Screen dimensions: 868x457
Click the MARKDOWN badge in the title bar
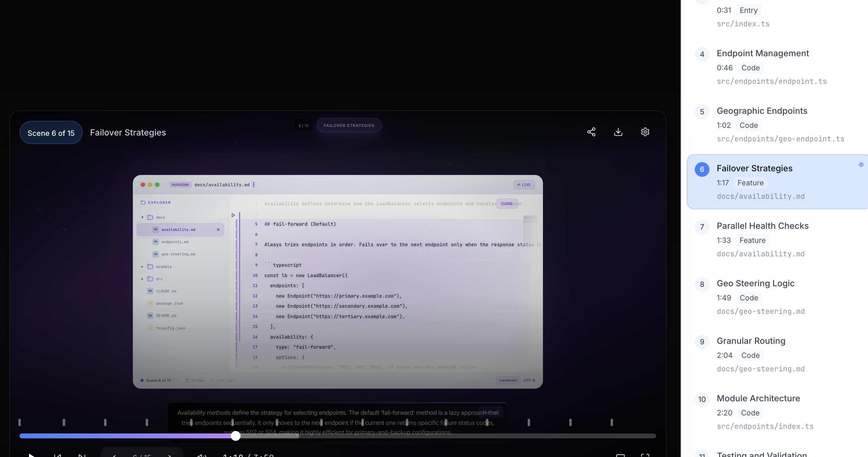click(180, 184)
